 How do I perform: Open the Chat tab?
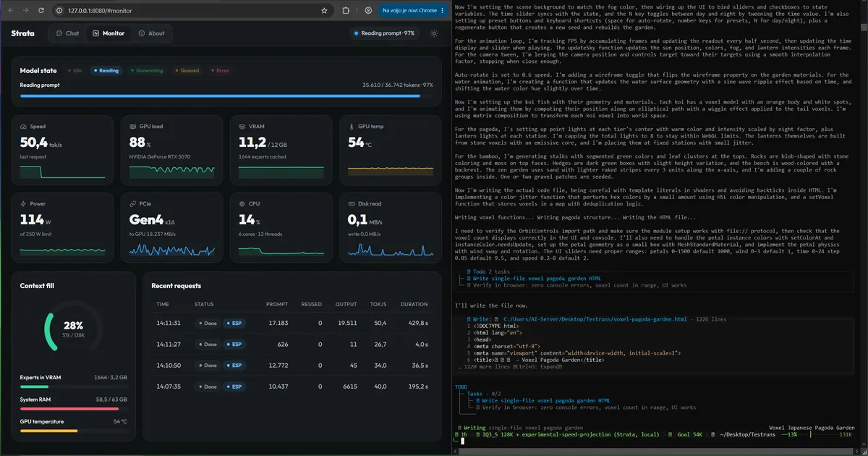[x=67, y=33]
